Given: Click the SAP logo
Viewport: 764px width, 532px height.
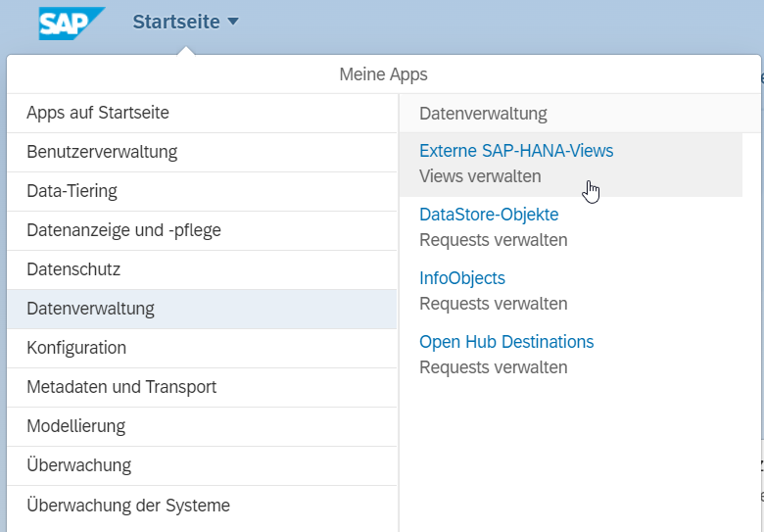Looking at the screenshot, I should (72, 24).
